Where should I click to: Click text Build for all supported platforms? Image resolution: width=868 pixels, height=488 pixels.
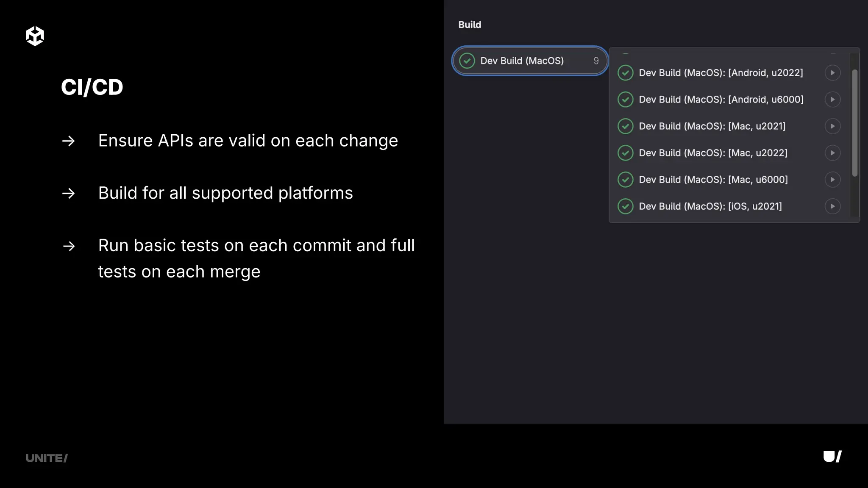click(225, 193)
